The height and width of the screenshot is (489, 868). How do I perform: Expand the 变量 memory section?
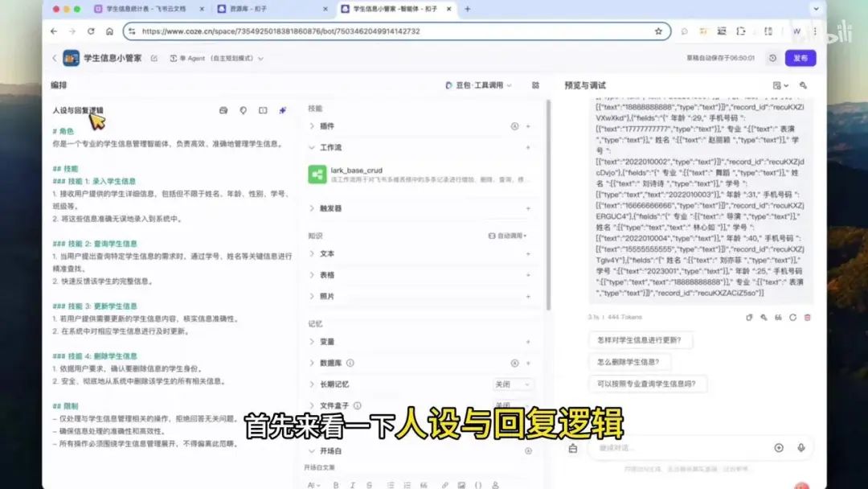(x=312, y=342)
